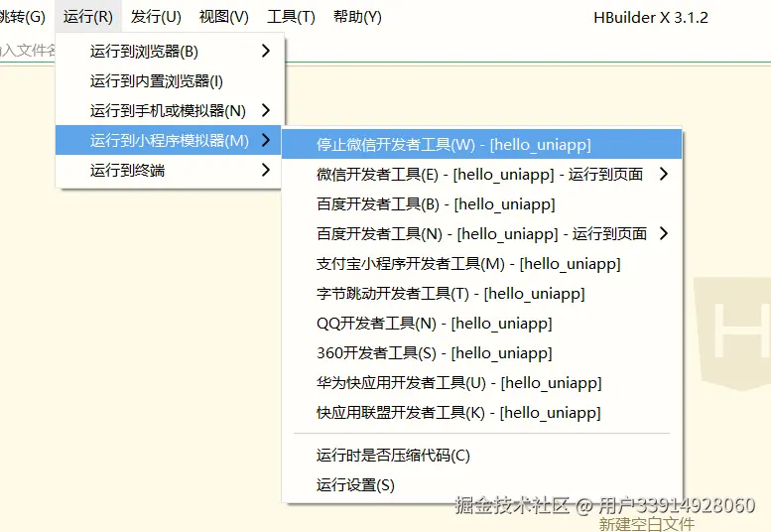
Task: Run 字节跳动开发者工具(T) - [hello_uniapp]
Action: pos(482,294)
